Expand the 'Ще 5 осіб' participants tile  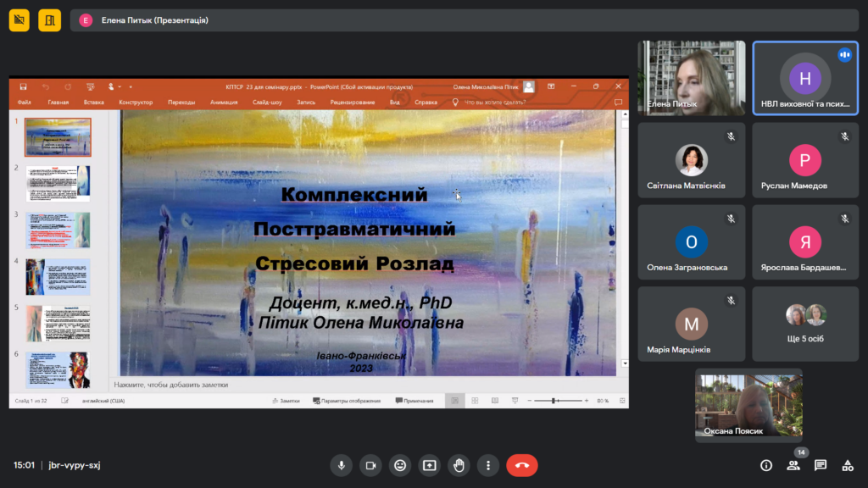click(805, 324)
